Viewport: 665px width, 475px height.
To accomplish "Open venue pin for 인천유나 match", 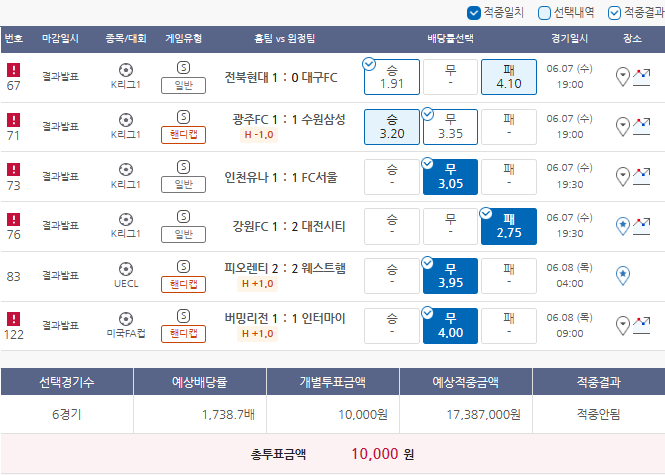I will (623, 176).
